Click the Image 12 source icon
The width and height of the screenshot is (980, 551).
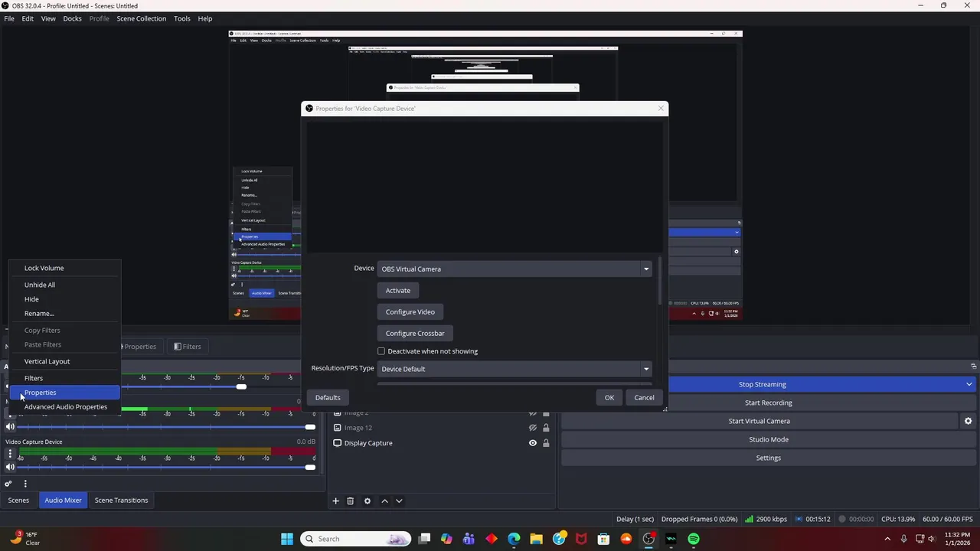point(337,428)
